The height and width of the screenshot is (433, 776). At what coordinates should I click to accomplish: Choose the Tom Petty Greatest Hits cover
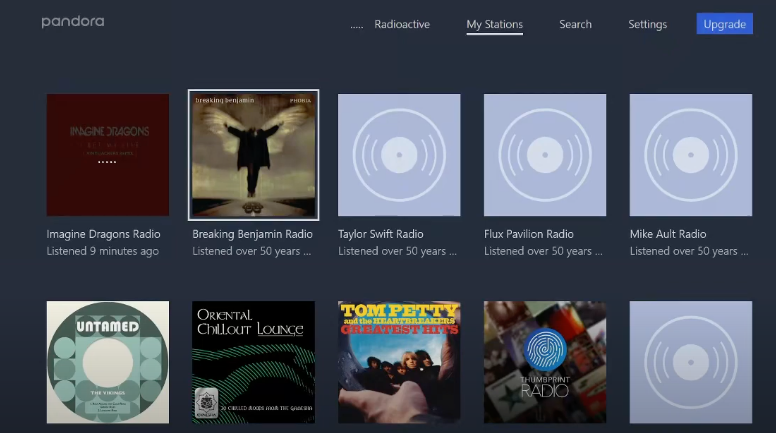(399, 362)
